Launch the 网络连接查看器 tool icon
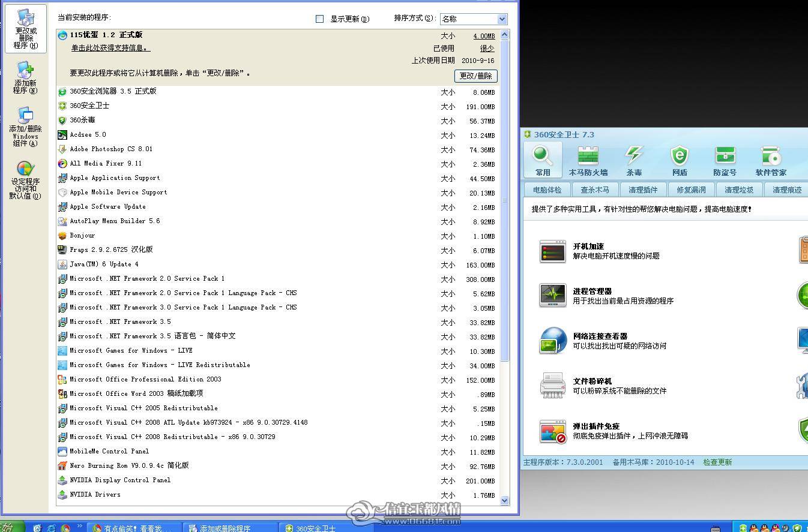Viewport: 808px width, 532px height. pyautogui.click(x=552, y=341)
